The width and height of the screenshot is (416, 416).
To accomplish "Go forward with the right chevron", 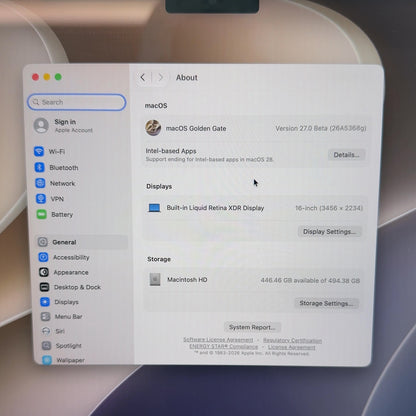I will pyautogui.click(x=161, y=77).
